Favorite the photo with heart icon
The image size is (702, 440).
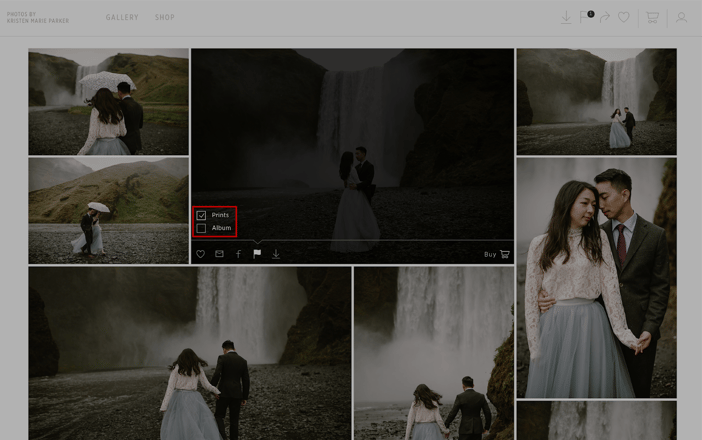point(200,254)
